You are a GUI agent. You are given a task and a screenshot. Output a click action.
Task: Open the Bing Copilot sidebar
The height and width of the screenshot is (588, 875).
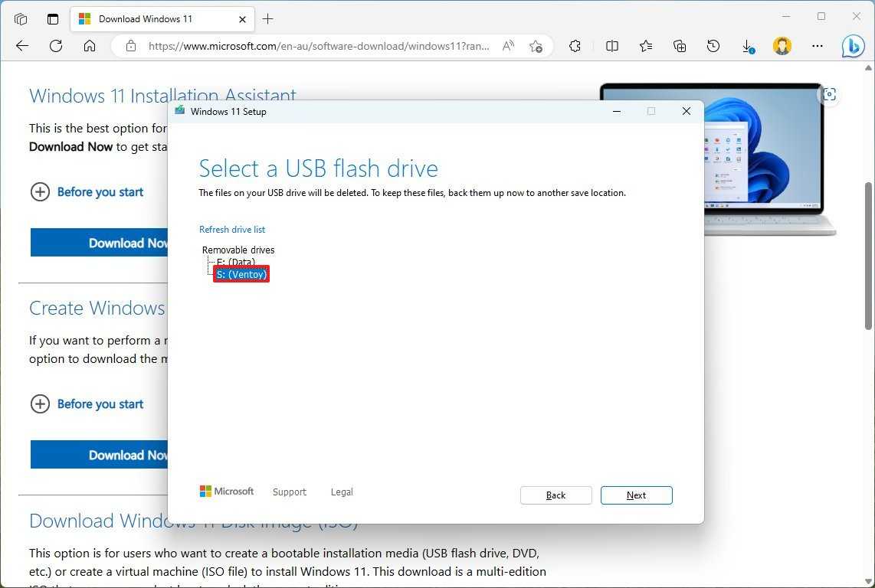click(x=854, y=47)
